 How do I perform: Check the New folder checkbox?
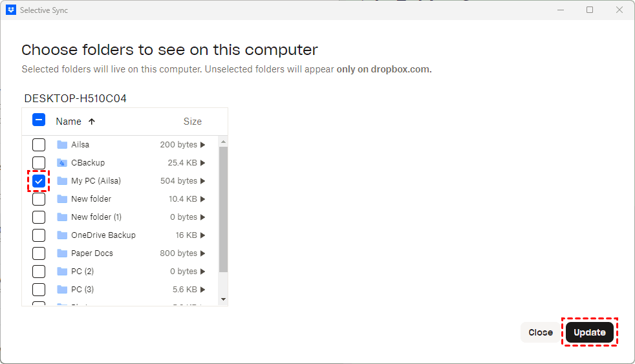(x=39, y=198)
